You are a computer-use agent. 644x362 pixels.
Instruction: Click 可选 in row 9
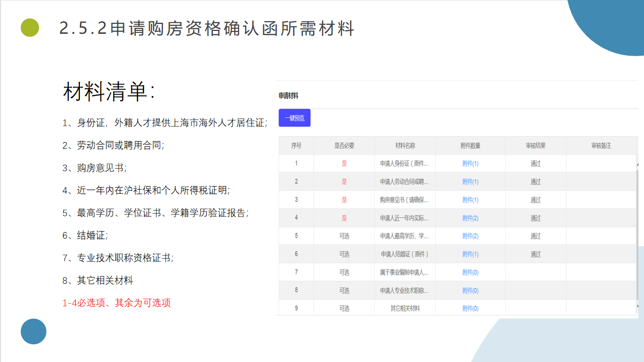point(344,308)
